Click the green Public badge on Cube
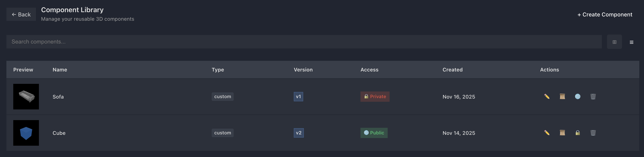The height and width of the screenshot is (157, 644). 374,133
